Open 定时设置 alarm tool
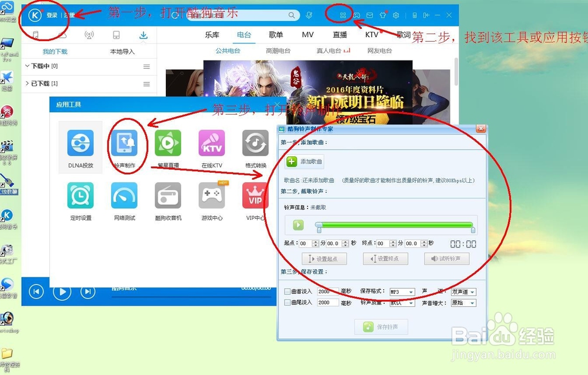Viewport: 588px width, 375px height. pos(81,201)
